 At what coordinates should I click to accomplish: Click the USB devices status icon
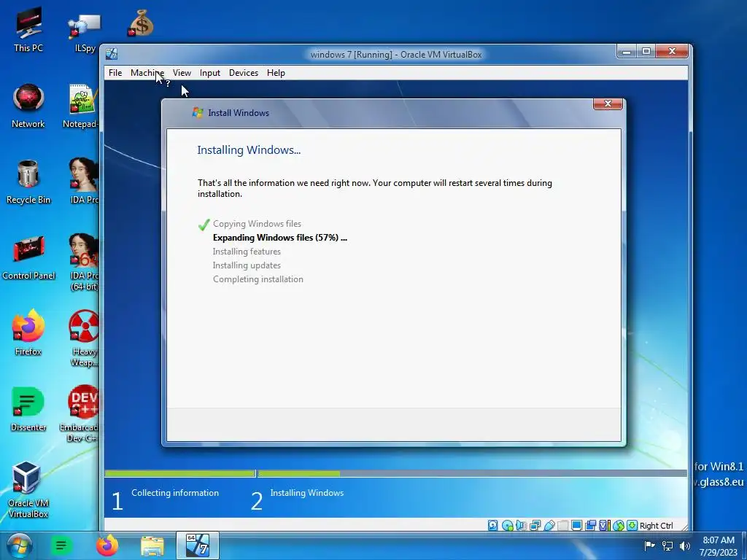coord(549,525)
